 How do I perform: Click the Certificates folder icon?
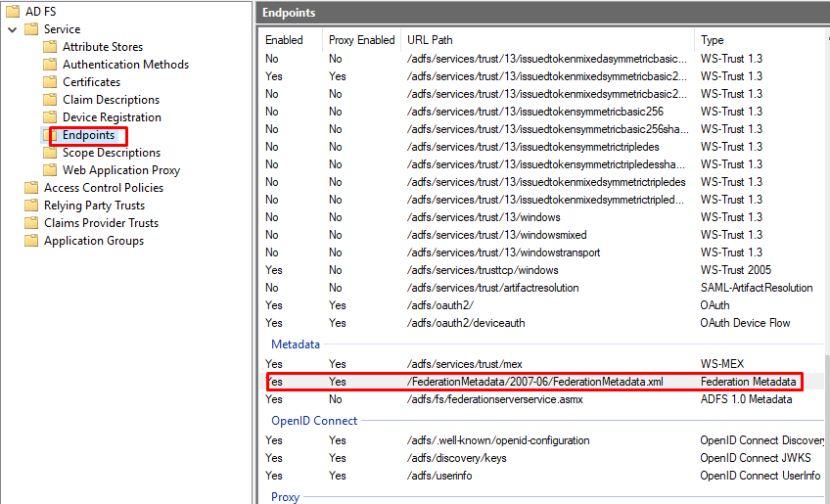(x=50, y=82)
